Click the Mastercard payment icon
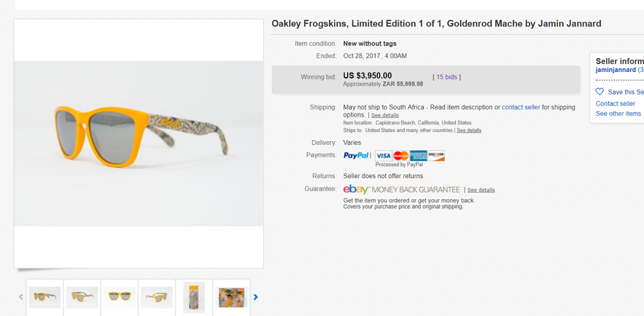Image resolution: width=644 pixels, height=316 pixels. click(400, 155)
